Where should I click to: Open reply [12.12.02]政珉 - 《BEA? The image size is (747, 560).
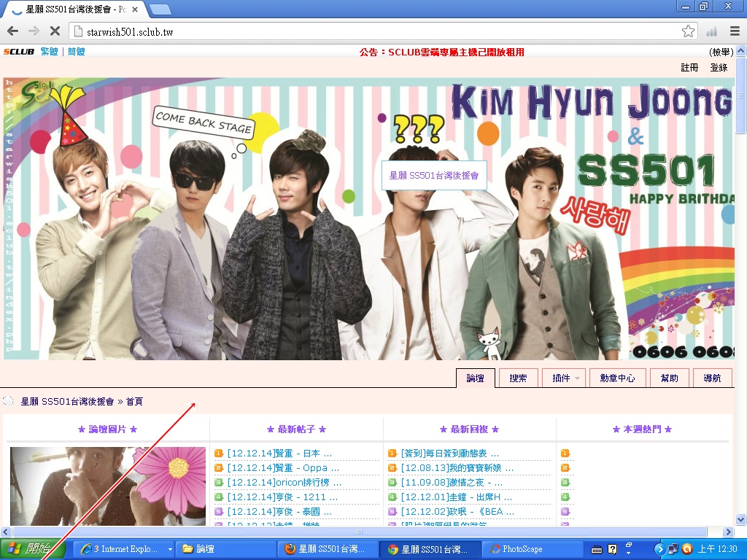[x=457, y=511]
